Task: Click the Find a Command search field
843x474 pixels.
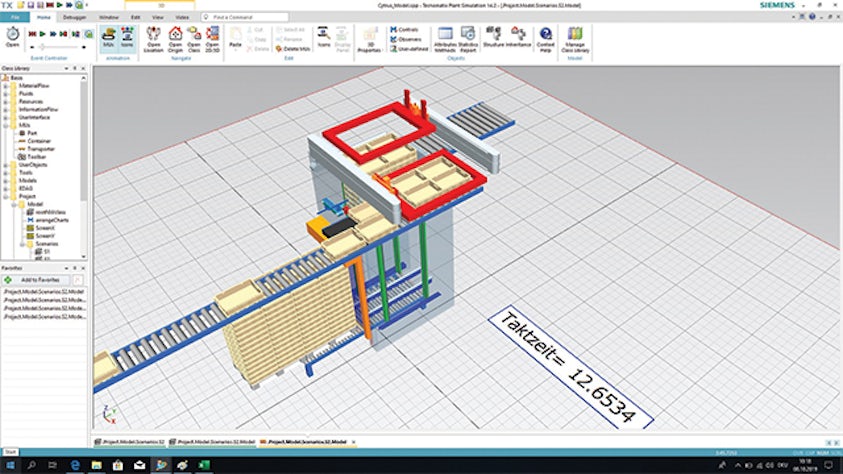Action: click(x=245, y=17)
